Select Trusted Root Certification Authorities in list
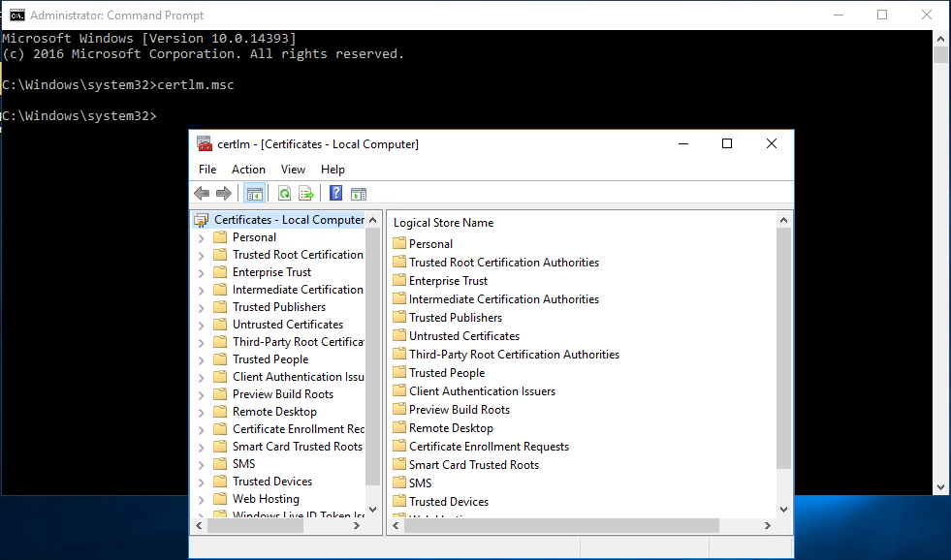Viewport: 951px width, 560px height. point(503,262)
